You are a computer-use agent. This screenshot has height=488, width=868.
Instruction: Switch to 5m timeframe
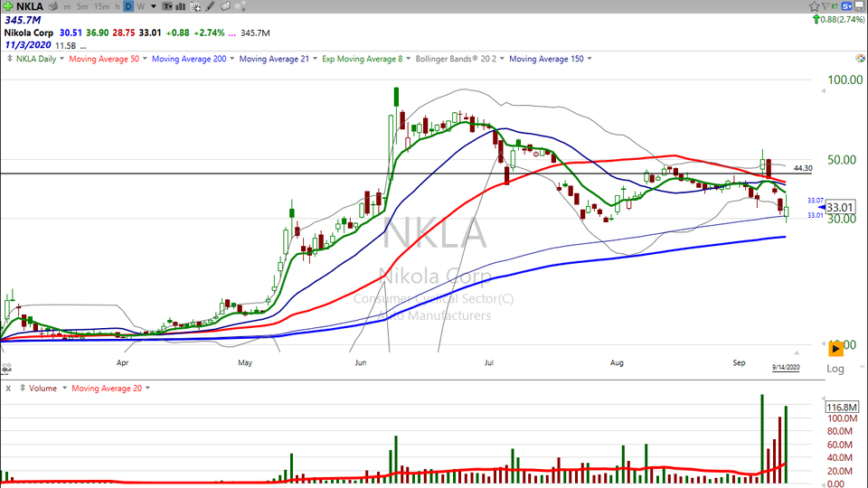[x=82, y=6]
